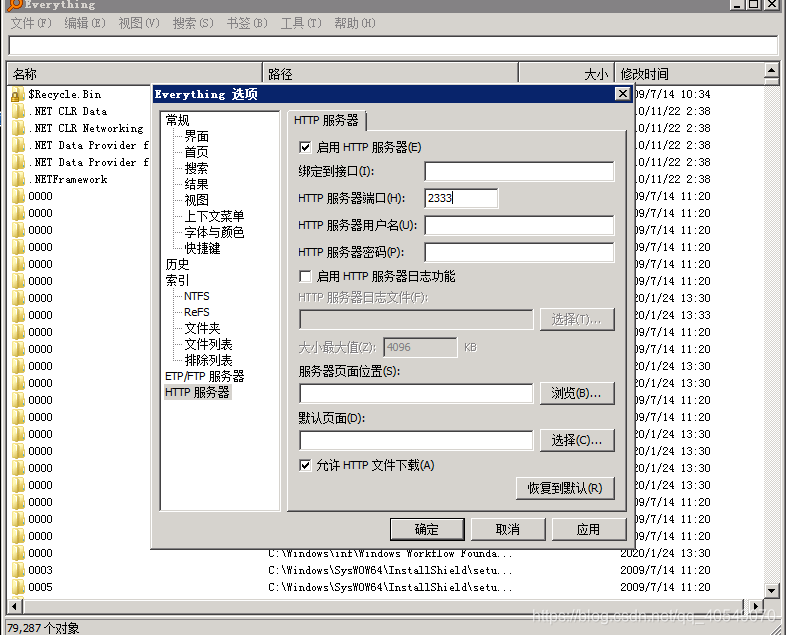Select HTTP 服务器 in the options tree

tap(198, 392)
